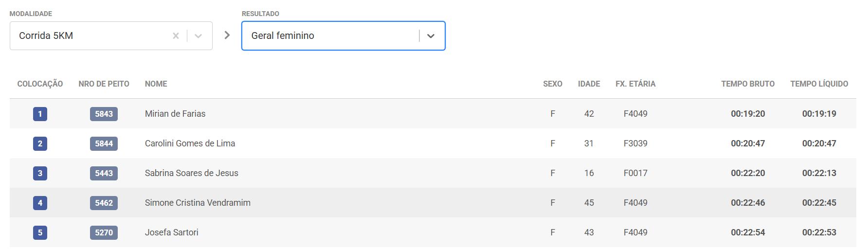Clear the Corrida 5KM modality selection

coord(176,36)
